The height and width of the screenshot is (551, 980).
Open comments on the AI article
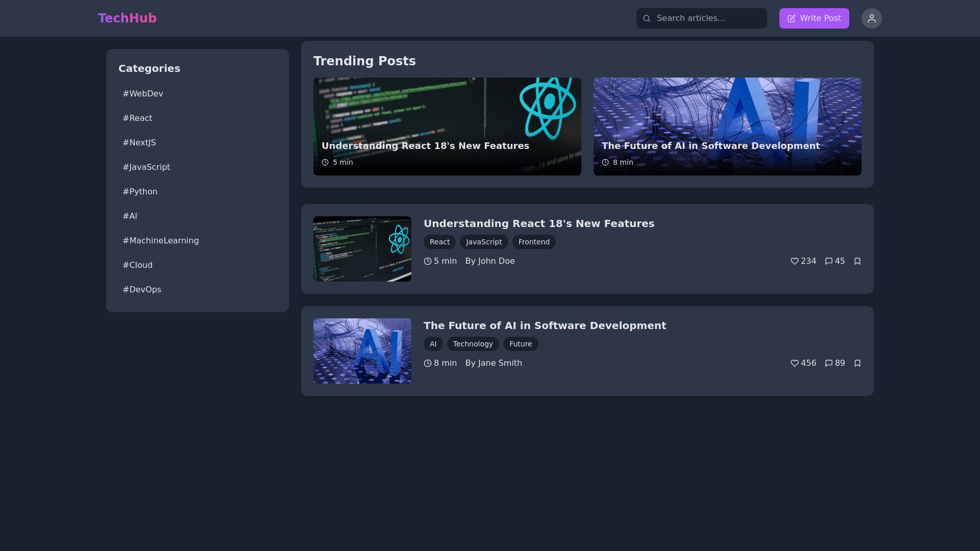coord(829,363)
